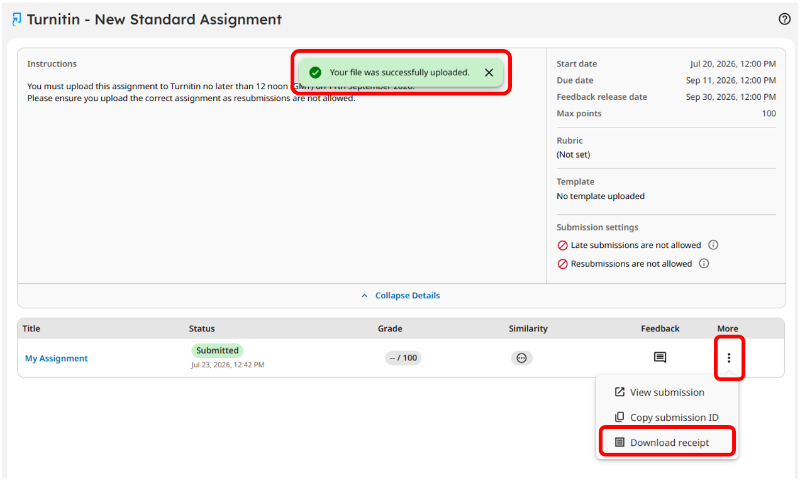
Task: Click the page title Turnitin - New Standard Assignment
Action: pyautogui.click(x=154, y=19)
